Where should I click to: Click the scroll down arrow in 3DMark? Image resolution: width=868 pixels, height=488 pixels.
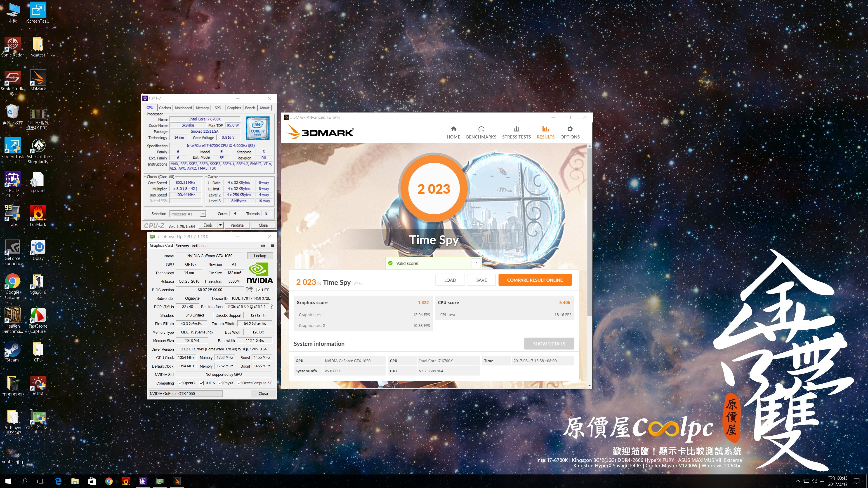click(589, 386)
